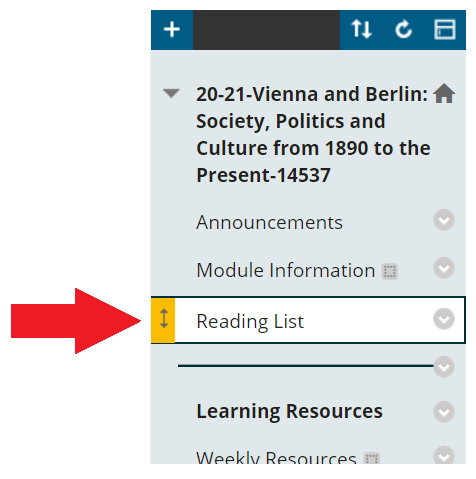Grab the yellow reorder handle on Reading List

(163, 320)
